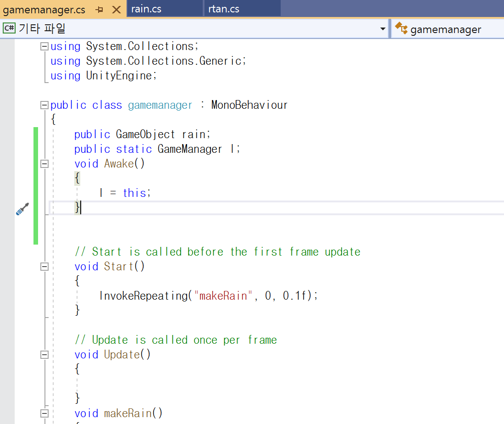Viewport: 504px width, 424px height.
Task: Collapse the gamemanager class block
Action: (x=44, y=105)
